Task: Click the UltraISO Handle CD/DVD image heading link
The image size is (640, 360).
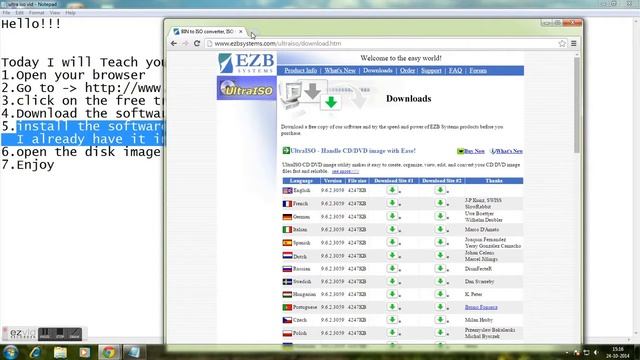Action: pyautogui.click(x=353, y=151)
